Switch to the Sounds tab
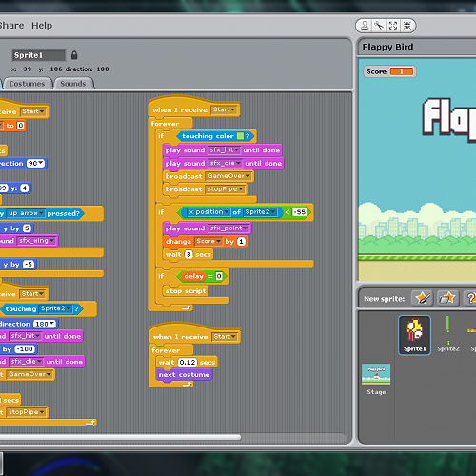The image size is (476, 476). (x=73, y=84)
